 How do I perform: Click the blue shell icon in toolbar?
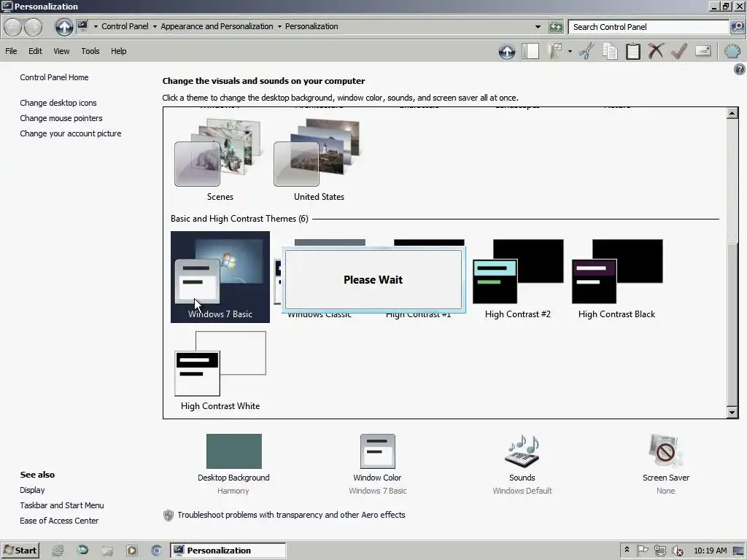coord(732,51)
